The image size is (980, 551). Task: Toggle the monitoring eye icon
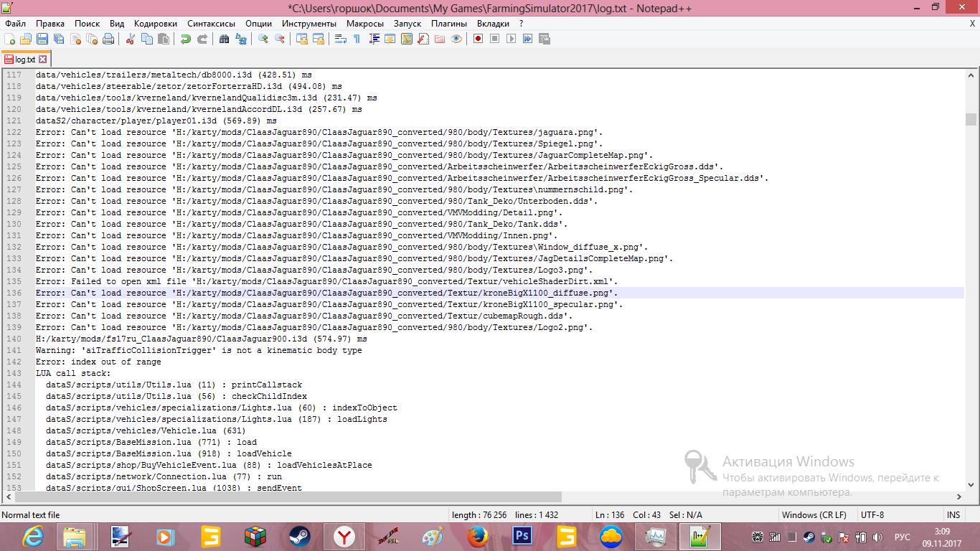[x=456, y=39]
